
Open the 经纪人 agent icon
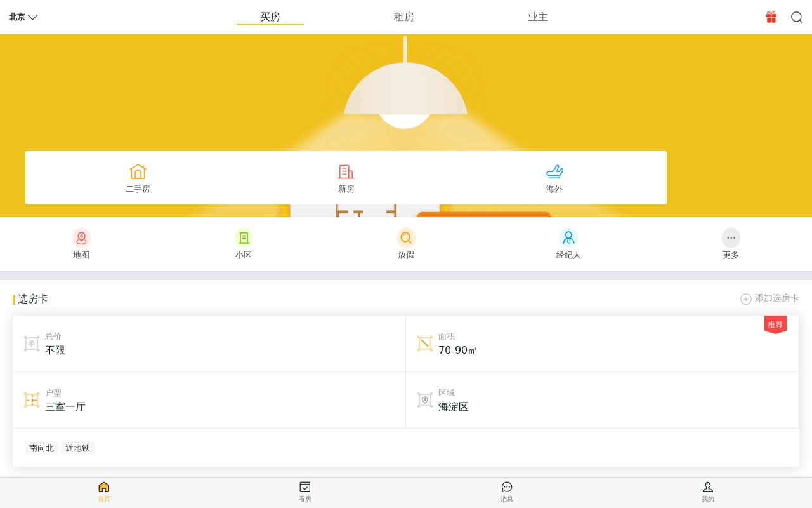[x=568, y=237]
